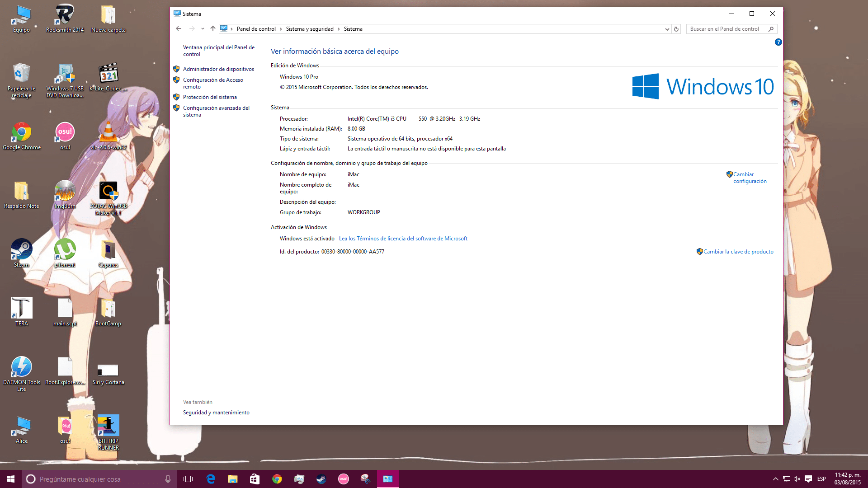Expand the chevron after Sistema y seguridad
Viewport: 868px width, 488px height.
tap(339, 29)
